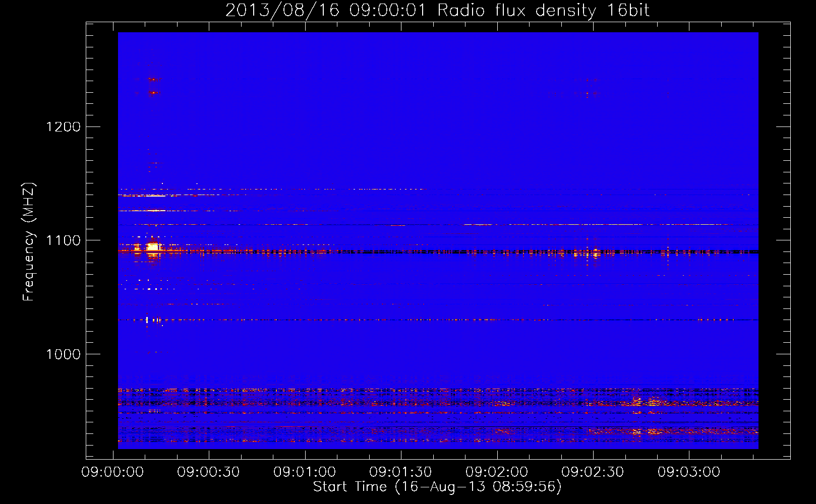The image size is (816, 504).
Task: Click the yellow emission patch near 960 MHz
Action: (648, 402)
